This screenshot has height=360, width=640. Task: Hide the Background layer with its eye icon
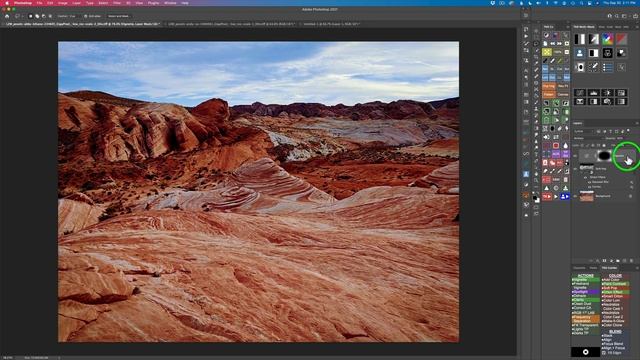(575, 196)
